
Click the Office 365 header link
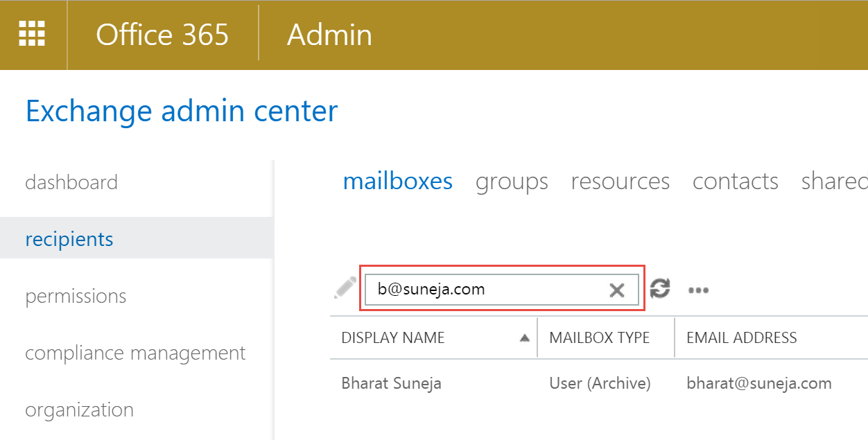click(162, 35)
